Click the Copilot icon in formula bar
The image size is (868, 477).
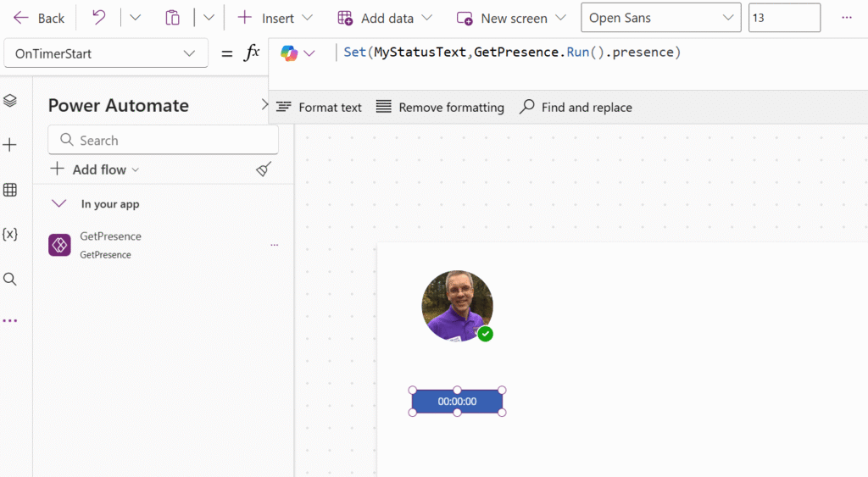(289, 53)
